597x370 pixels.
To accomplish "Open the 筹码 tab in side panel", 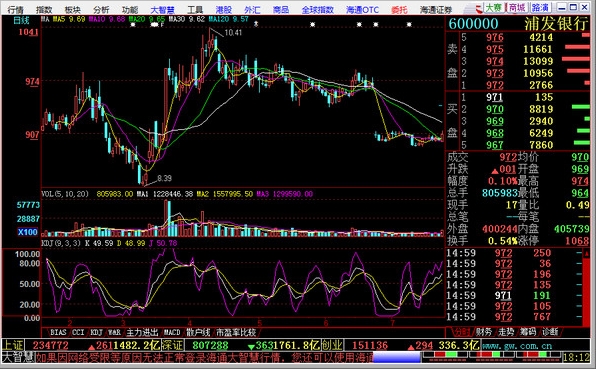I will click(528, 332).
